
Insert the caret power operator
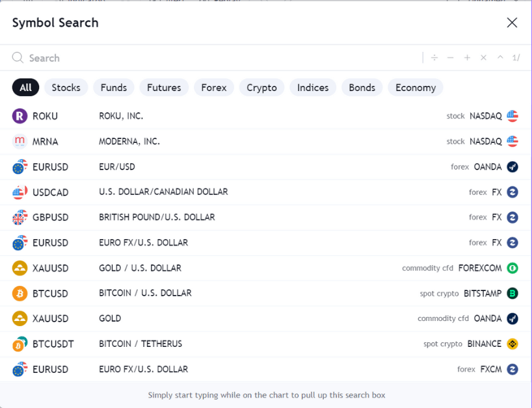(x=500, y=57)
